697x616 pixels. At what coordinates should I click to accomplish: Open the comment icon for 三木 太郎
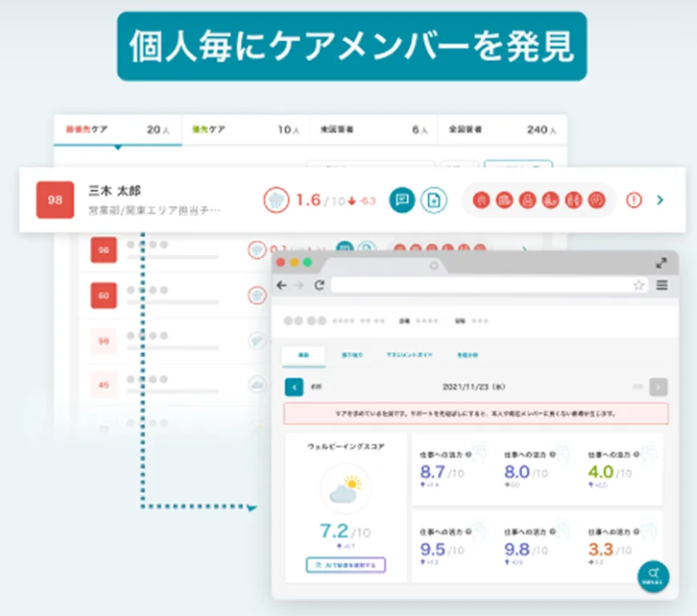pyautogui.click(x=402, y=200)
